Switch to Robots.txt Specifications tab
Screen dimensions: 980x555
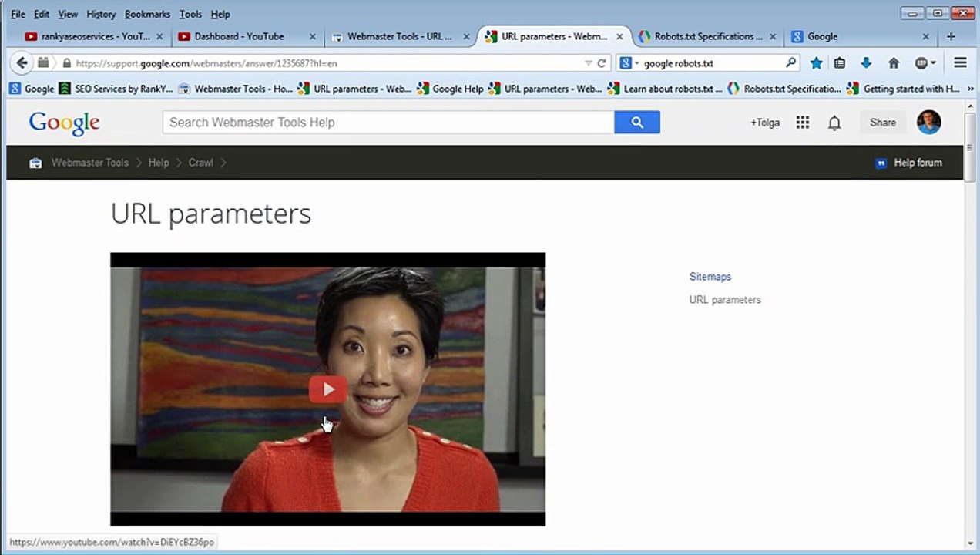click(707, 36)
